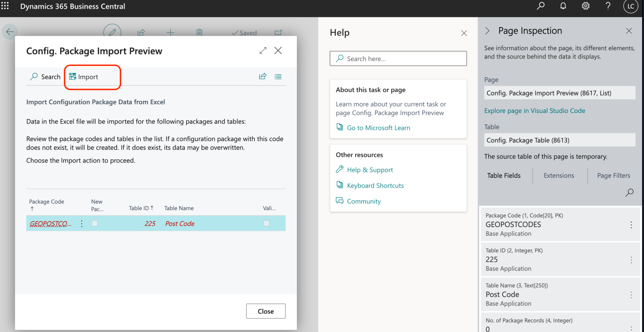The width and height of the screenshot is (644, 332).
Task: Open row options menu for GEOPOSTCODES
Action: [82, 224]
